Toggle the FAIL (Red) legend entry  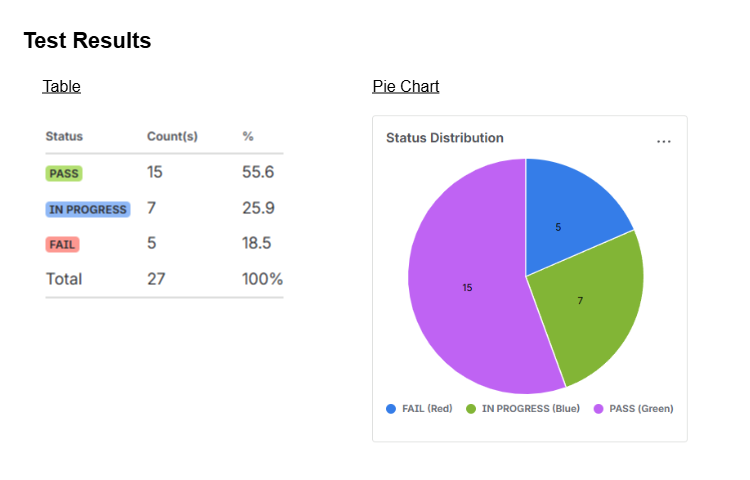[420, 408]
